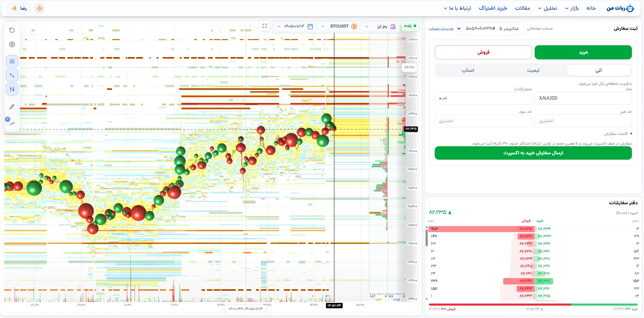Image resolution: width=644 pixels, height=318 pixels.
Task: Open trading account selector متاتریدر ۵
Action: coord(490,29)
